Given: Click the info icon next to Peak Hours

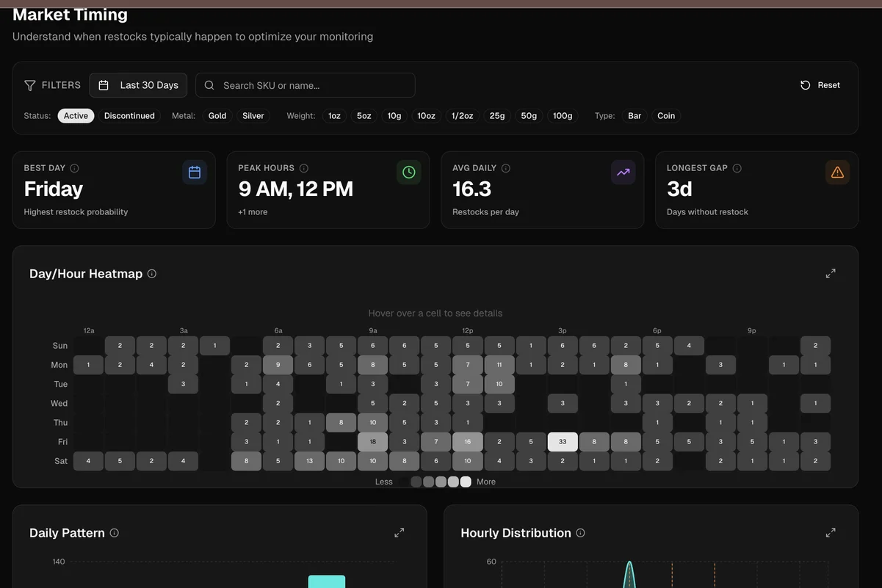Looking at the screenshot, I should tap(304, 168).
